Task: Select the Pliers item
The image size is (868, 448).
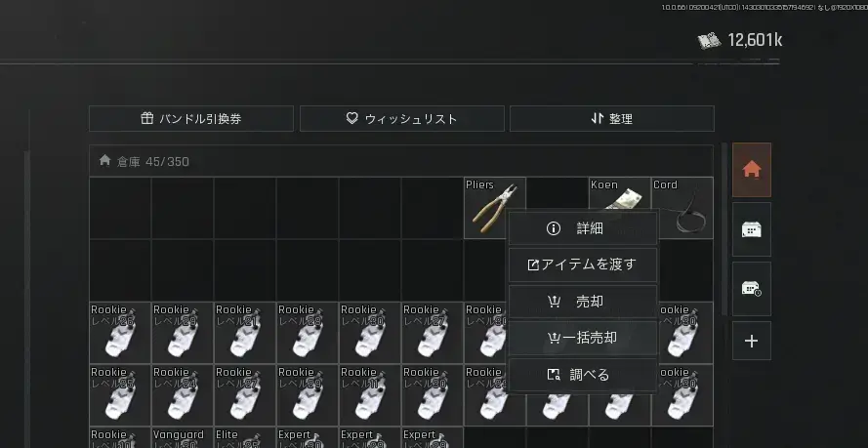Action: pyautogui.click(x=495, y=208)
